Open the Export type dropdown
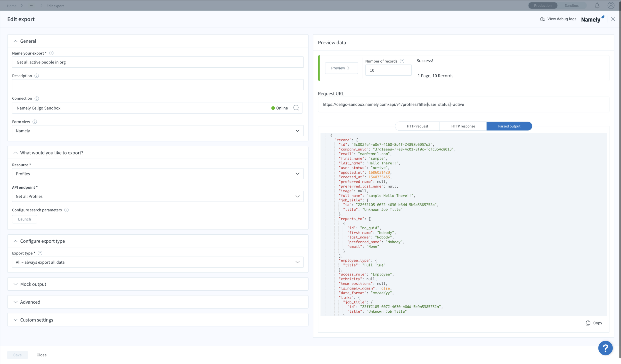 (x=158, y=262)
